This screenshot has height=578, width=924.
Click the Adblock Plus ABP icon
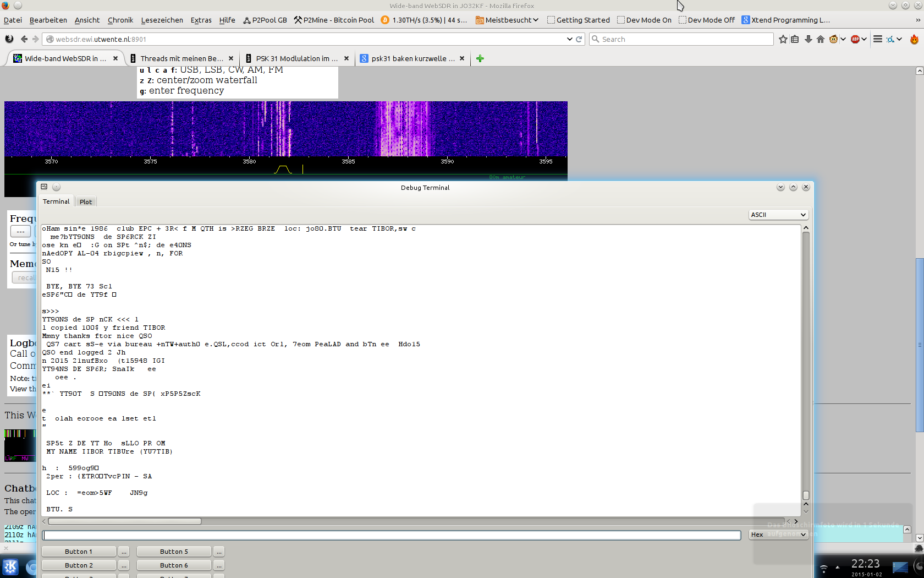pos(855,39)
